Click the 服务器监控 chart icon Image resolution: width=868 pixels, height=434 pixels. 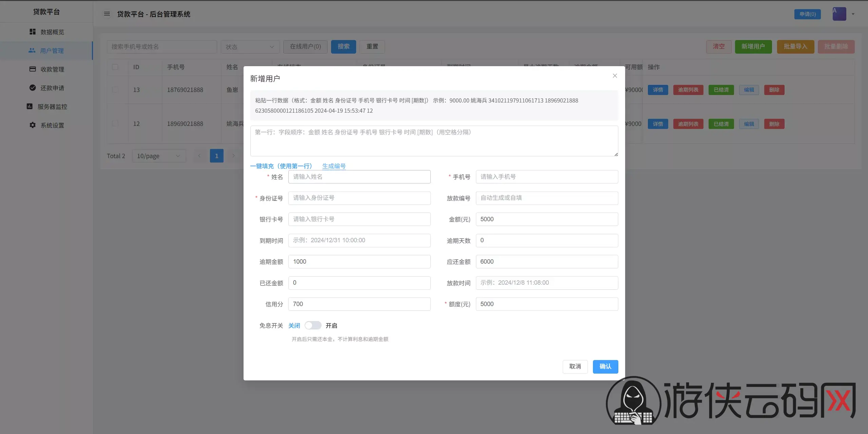click(30, 106)
